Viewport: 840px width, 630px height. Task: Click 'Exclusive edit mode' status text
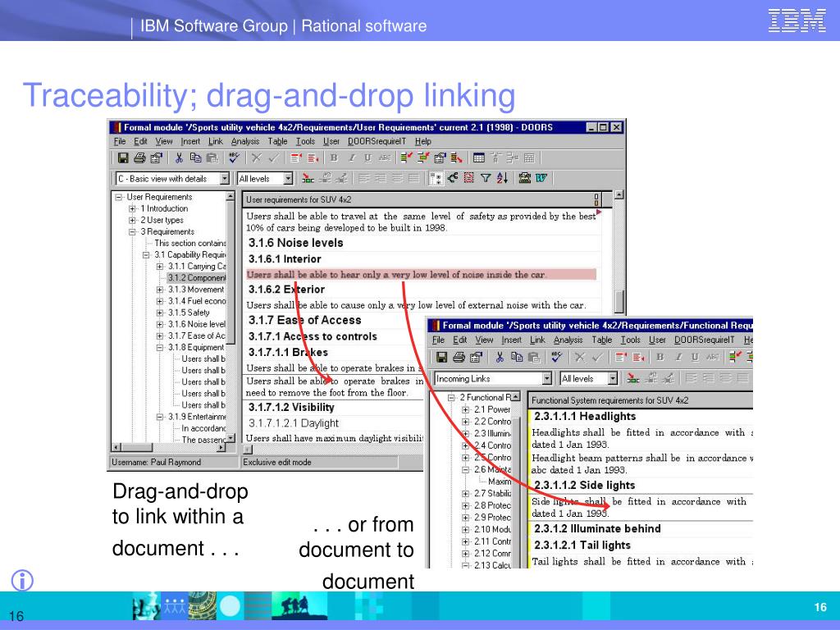coord(277,462)
